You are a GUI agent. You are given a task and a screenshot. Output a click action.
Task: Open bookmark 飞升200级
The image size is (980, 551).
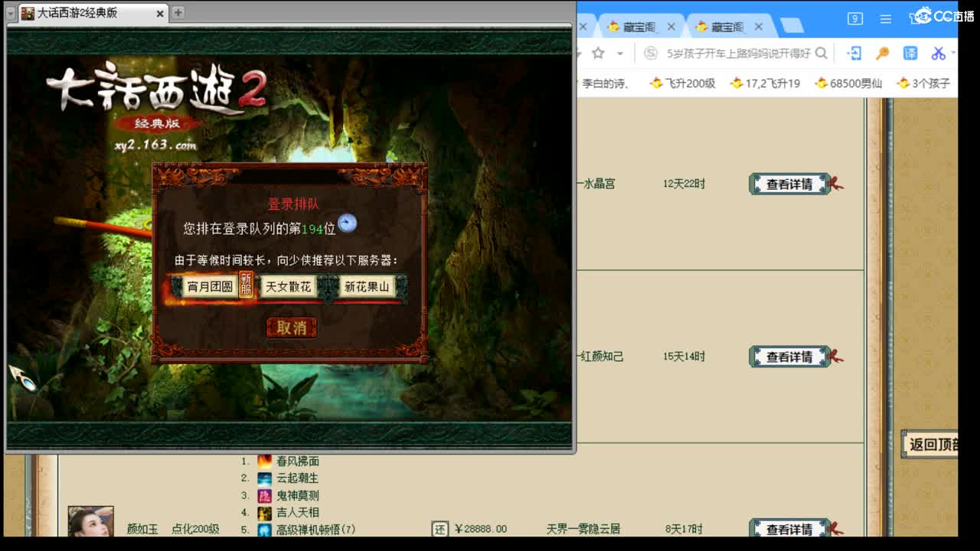[x=682, y=83]
